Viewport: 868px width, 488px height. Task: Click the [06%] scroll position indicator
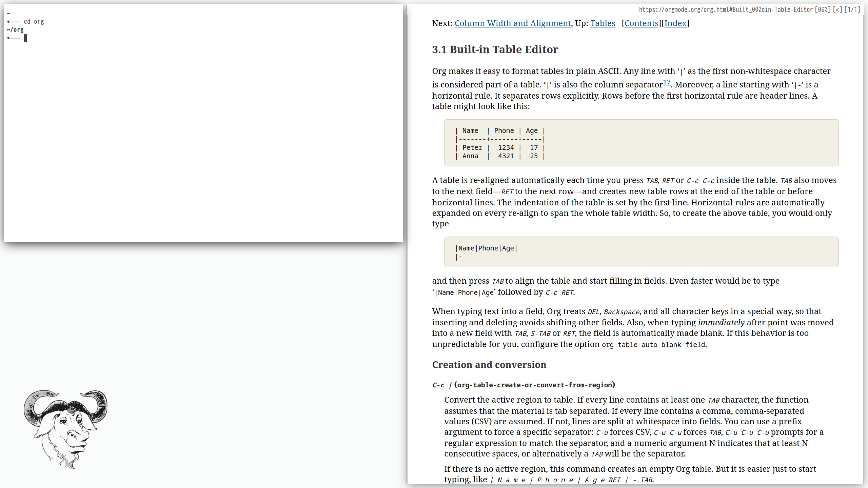823,9
